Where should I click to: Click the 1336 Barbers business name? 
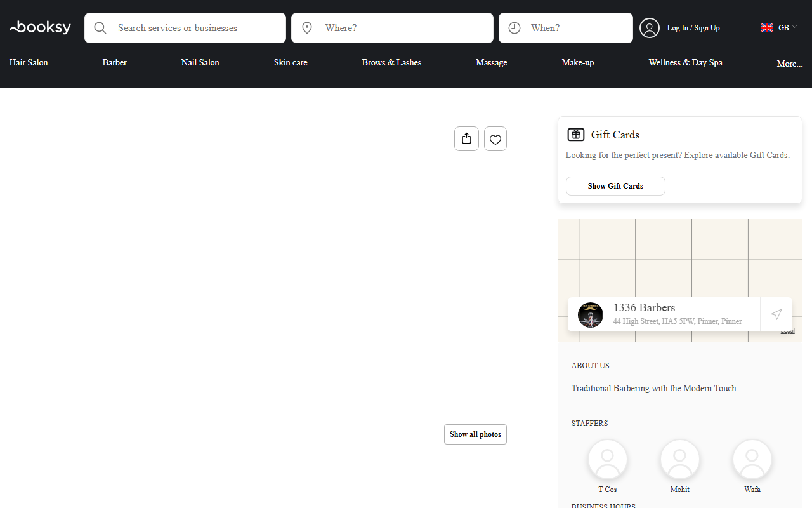644,307
